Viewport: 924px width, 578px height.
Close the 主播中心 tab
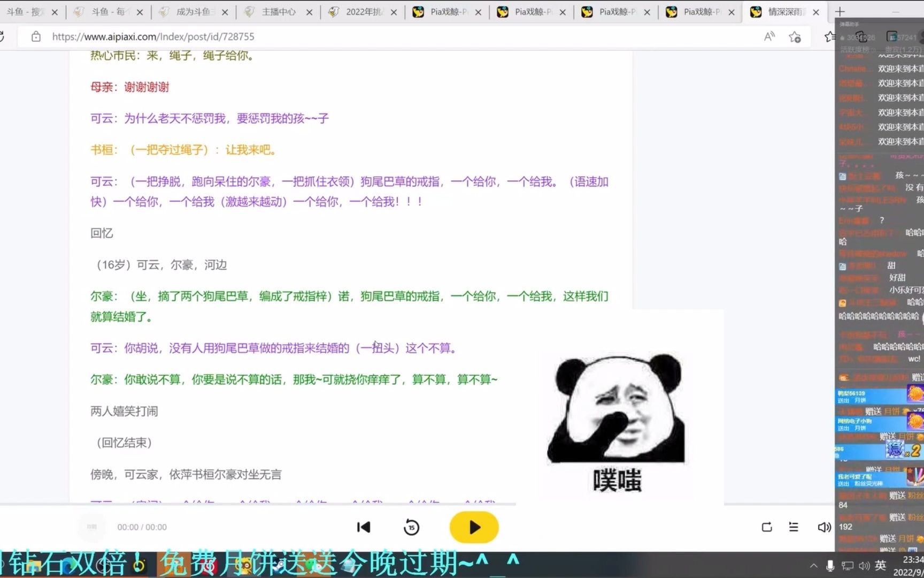(309, 12)
